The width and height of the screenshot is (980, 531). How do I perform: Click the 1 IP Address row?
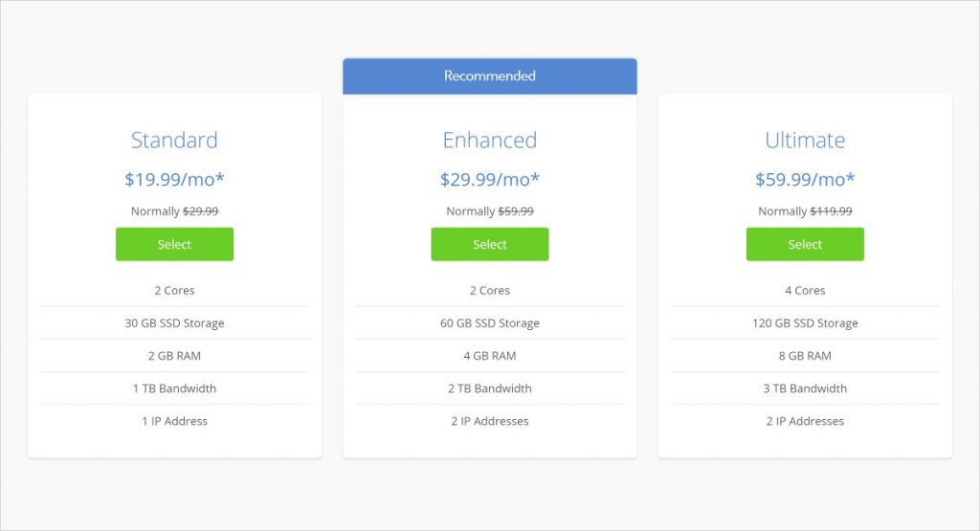pyautogui.click(x=174, y=421)
